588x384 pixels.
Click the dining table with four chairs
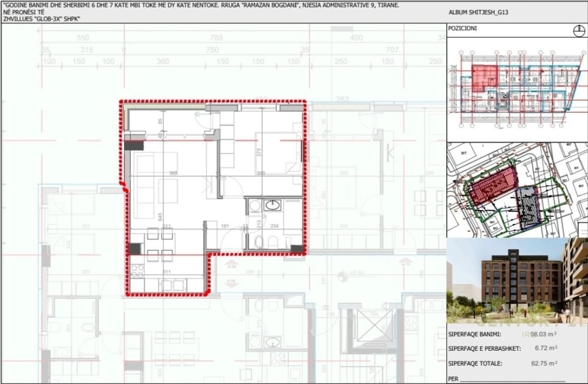160,245
